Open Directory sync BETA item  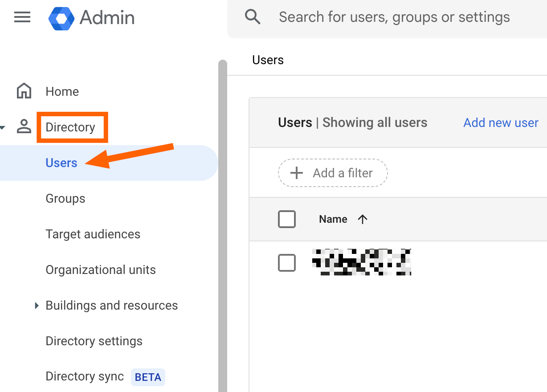pos(85,377)
